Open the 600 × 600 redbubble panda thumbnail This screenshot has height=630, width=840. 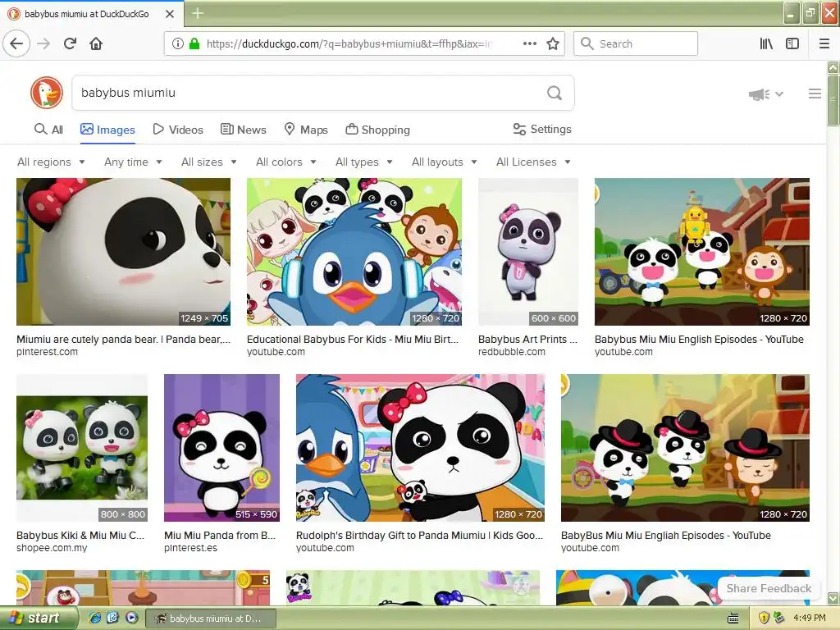point(527,252)
